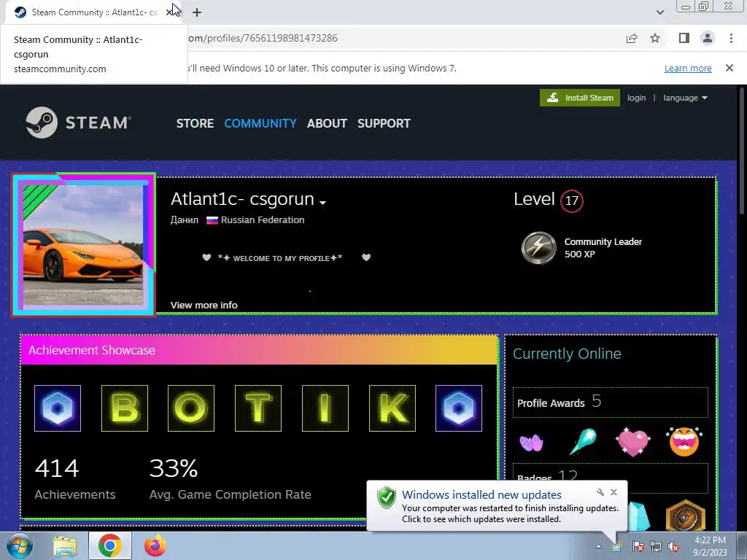The image size is (747, 560).
Task: Open the Profile Awards 5 link
Action: click(611, 402)
